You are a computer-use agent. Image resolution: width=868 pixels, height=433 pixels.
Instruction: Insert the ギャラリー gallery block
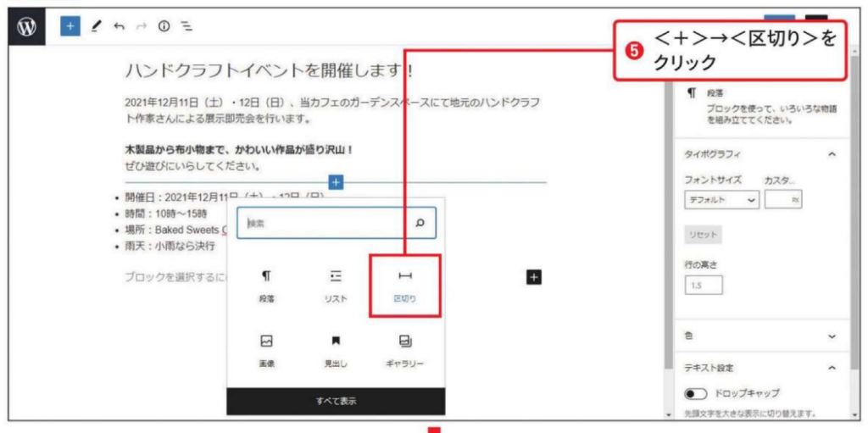click(405, 350)
